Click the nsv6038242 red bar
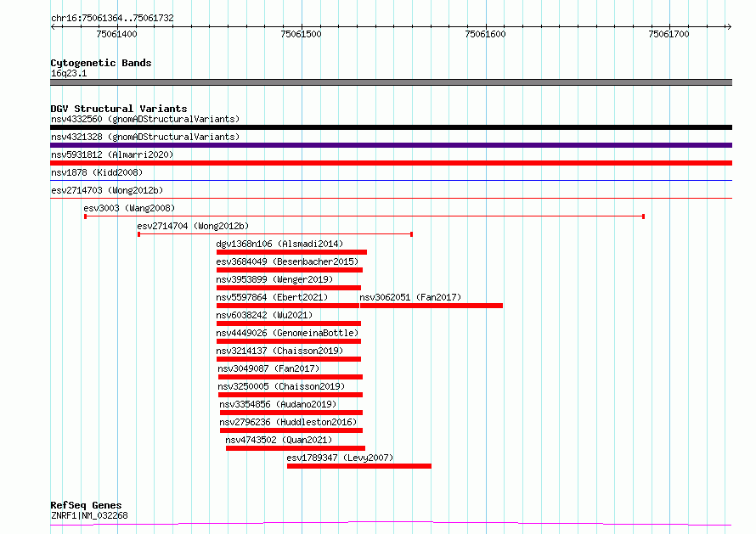756x534 pixels. pyautogui.click(x=289, y=323)
